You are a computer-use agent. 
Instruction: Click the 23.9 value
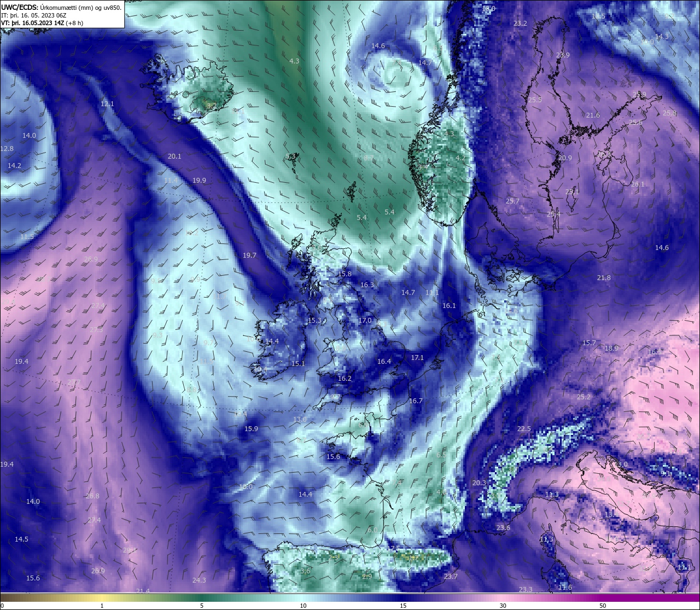point(563,55)
